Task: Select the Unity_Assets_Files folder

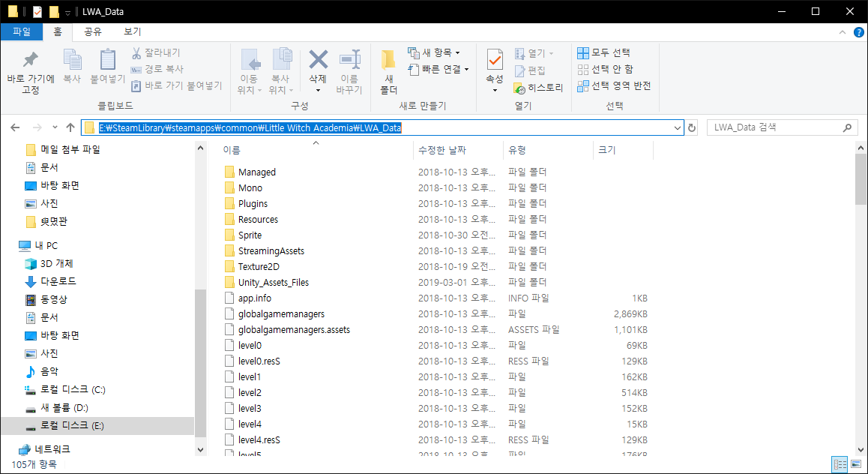Action: (x=274, y=283)
